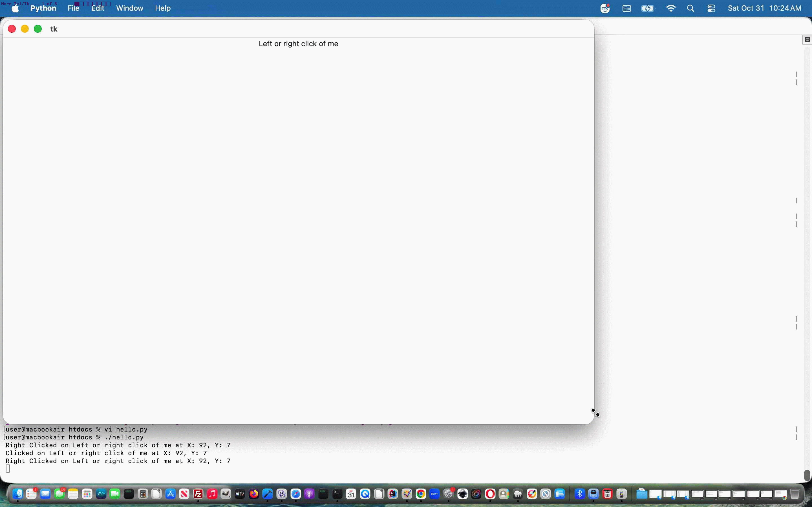Open Control Center toggles icon
This screenshot has height=507, width=812.
click(711, 8)
